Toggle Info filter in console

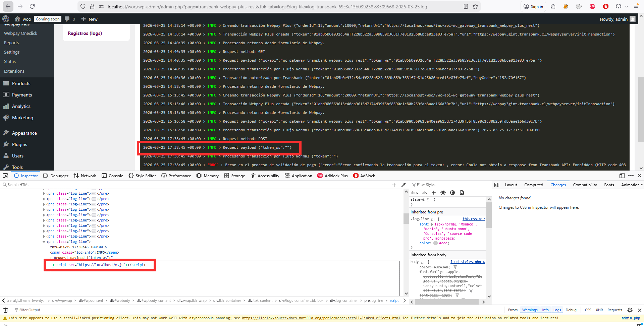(x=545, y=310)
